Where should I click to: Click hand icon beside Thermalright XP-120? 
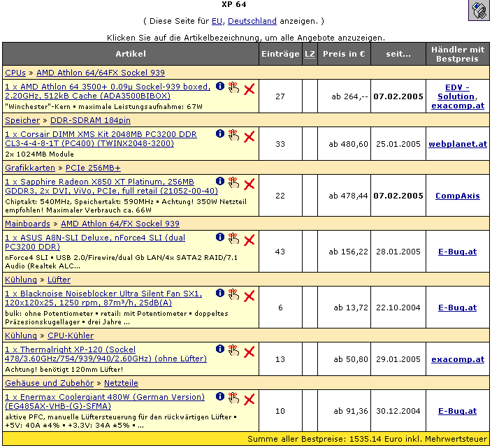click(233, 350)
